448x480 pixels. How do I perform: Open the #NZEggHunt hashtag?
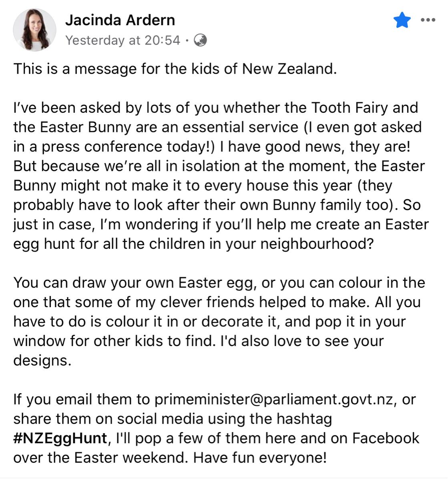[x=60, y=438]
